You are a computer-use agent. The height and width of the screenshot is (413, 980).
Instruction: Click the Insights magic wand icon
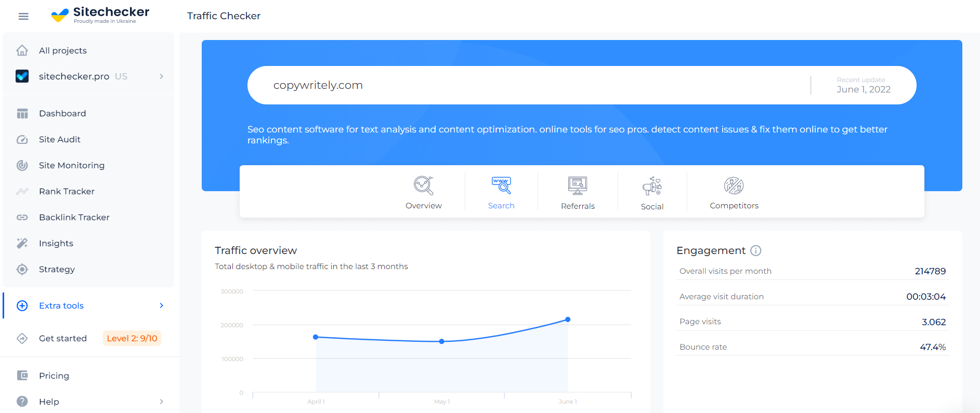click(x=22, y=243)
